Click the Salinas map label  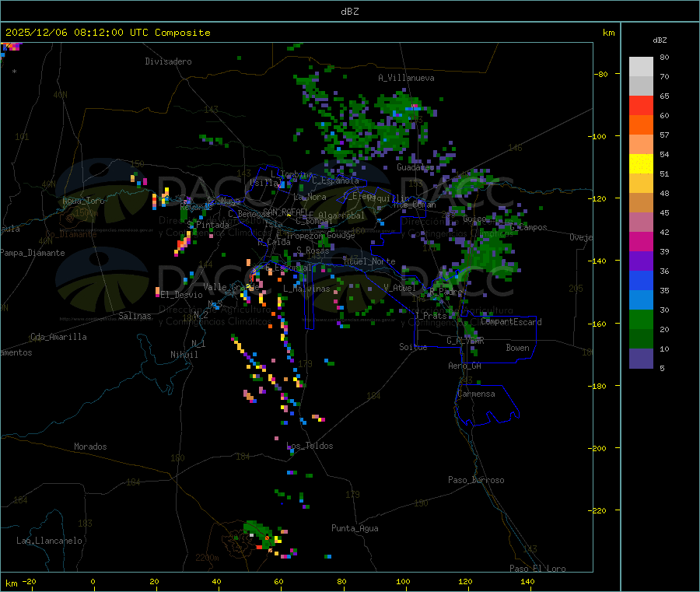click(x=135, y=316)
